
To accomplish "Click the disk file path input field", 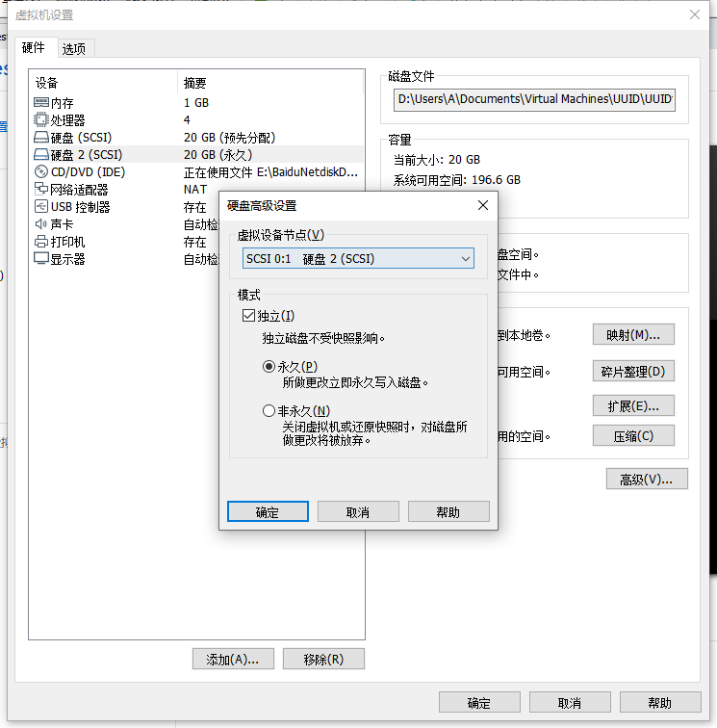I will click(534, 99).
